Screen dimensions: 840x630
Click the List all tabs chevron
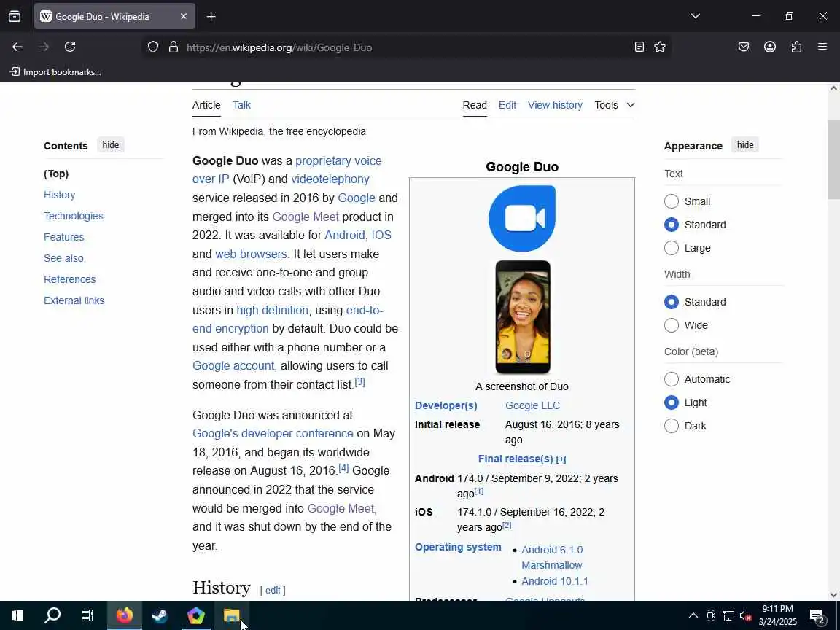point(696,16)
